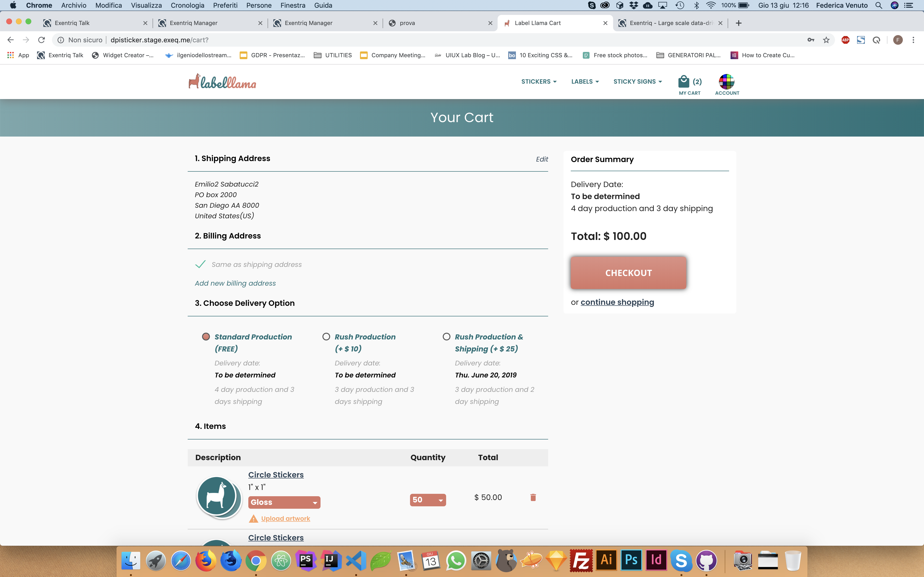Reload the page with the refresh icon
This screenshot has width=924, height=577.
tap(42, 40)
